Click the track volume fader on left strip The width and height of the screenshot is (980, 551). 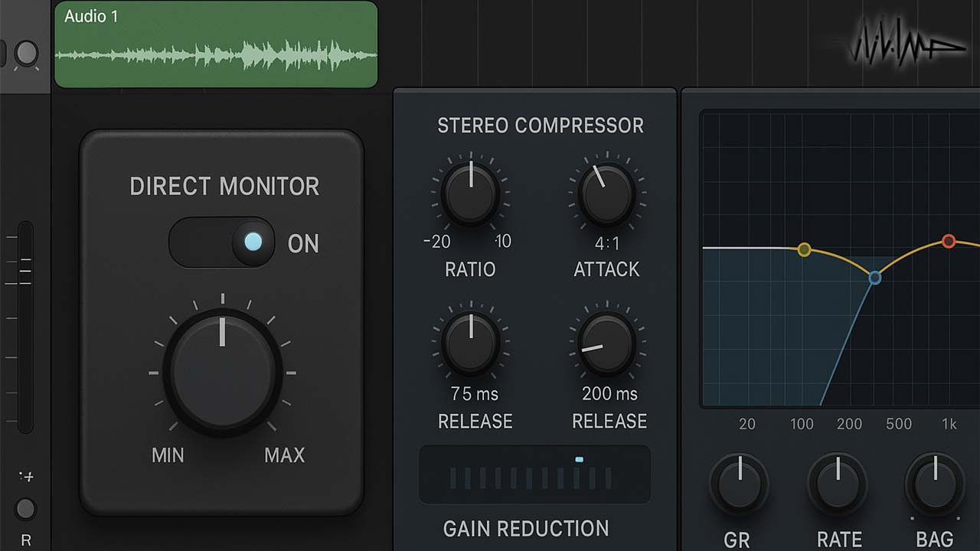(x=25, y=328)
